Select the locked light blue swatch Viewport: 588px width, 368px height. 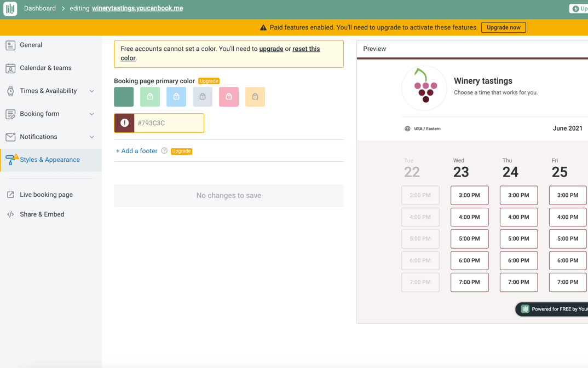pyautogui.click(x=176, y=97)
